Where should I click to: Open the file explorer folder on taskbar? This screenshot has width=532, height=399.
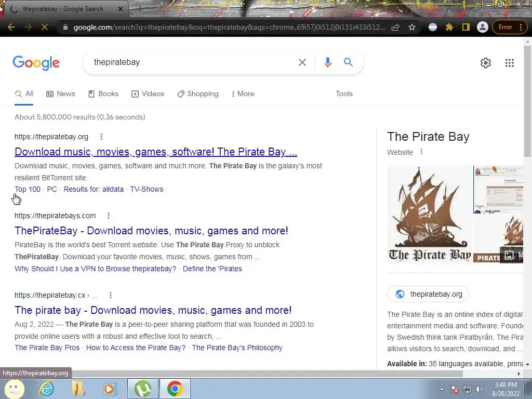[78, 389]
